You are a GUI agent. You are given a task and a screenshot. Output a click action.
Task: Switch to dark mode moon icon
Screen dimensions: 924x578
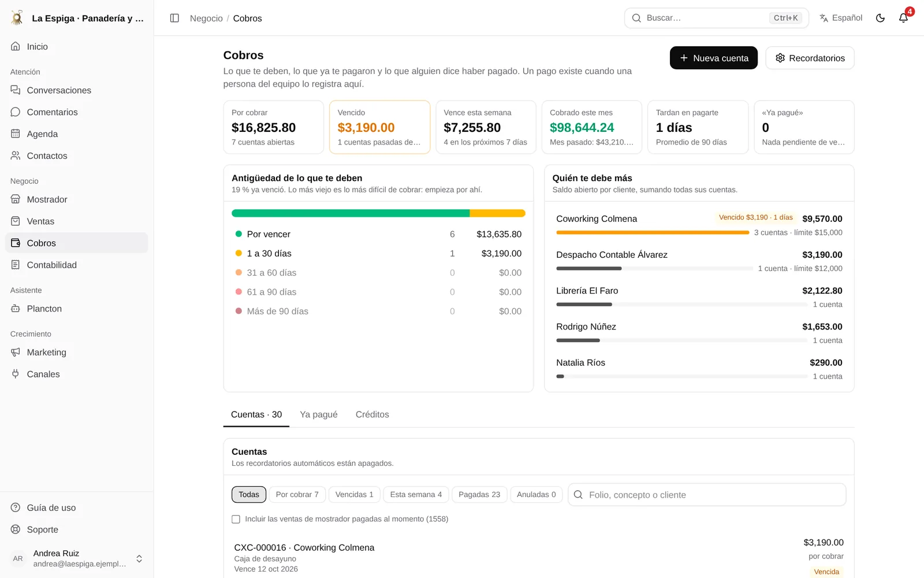coord(880,18)
